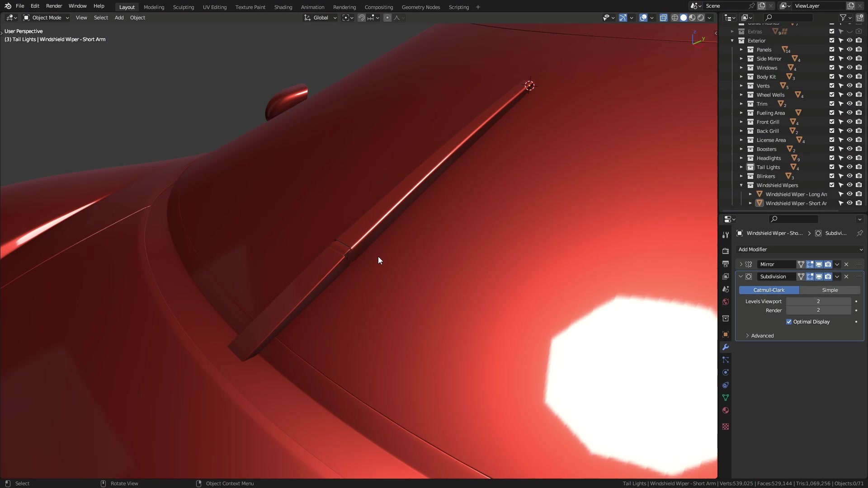Open Particles properties tab icon
This screenshot has height=488, width=868.
(726, 360)
